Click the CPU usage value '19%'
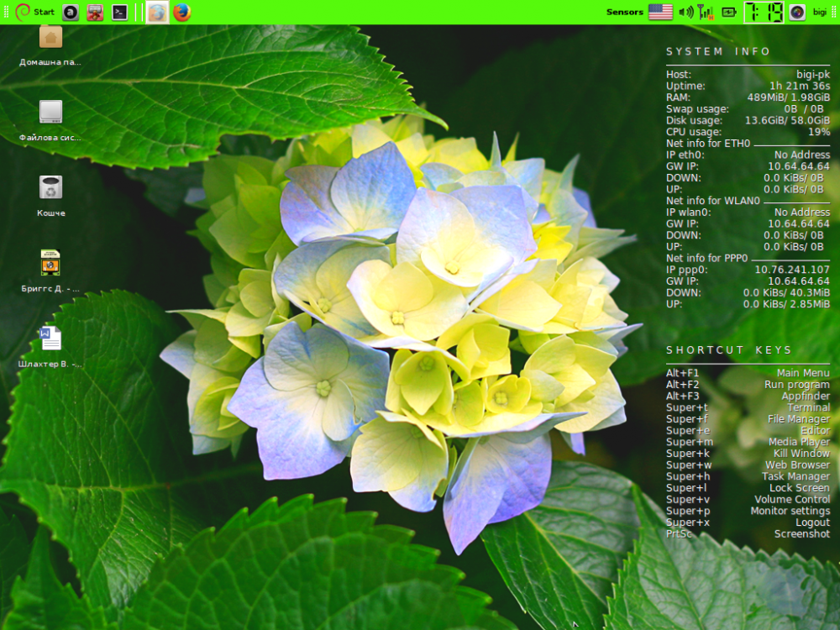The height and width of the screenshot is (630, 840). 819,132
